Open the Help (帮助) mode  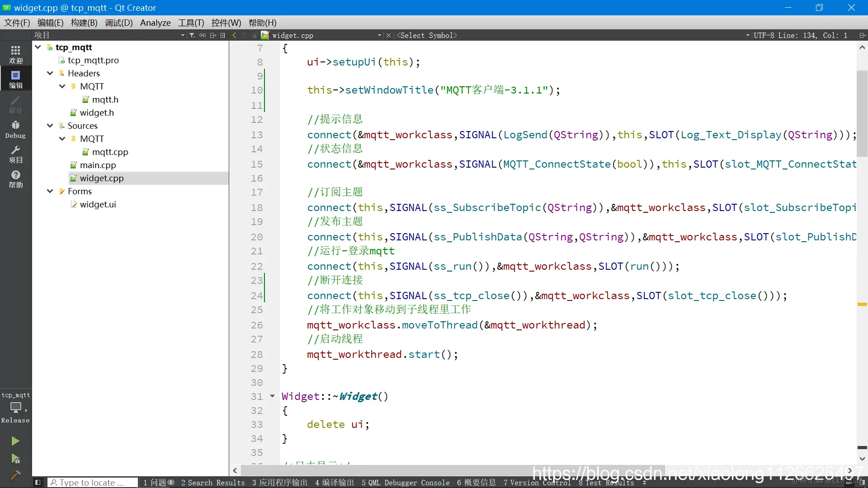(15, 179)
